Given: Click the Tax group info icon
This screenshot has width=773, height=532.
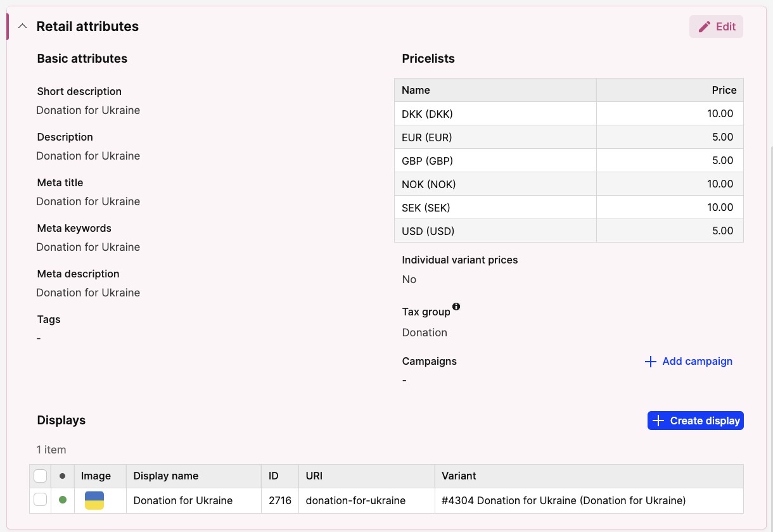Looking at the screenshot, I should click(x=456, y=307).
